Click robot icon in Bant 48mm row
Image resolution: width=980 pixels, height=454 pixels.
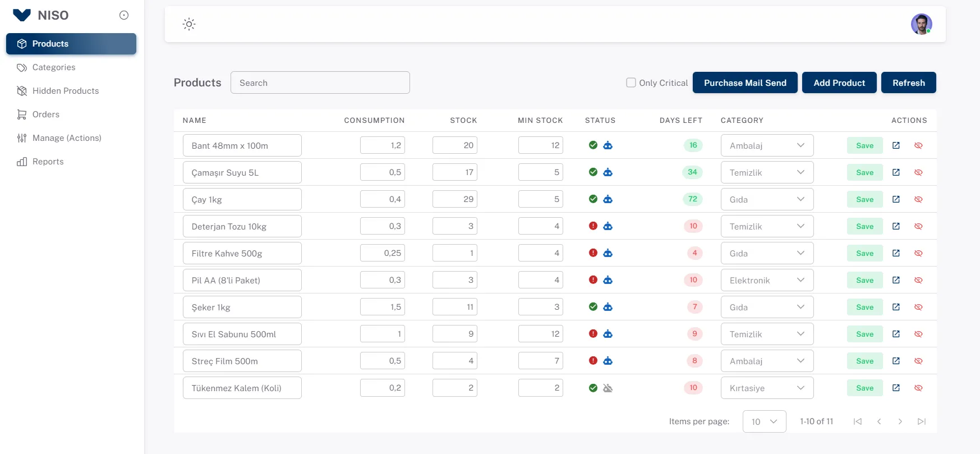coord(608,145)
